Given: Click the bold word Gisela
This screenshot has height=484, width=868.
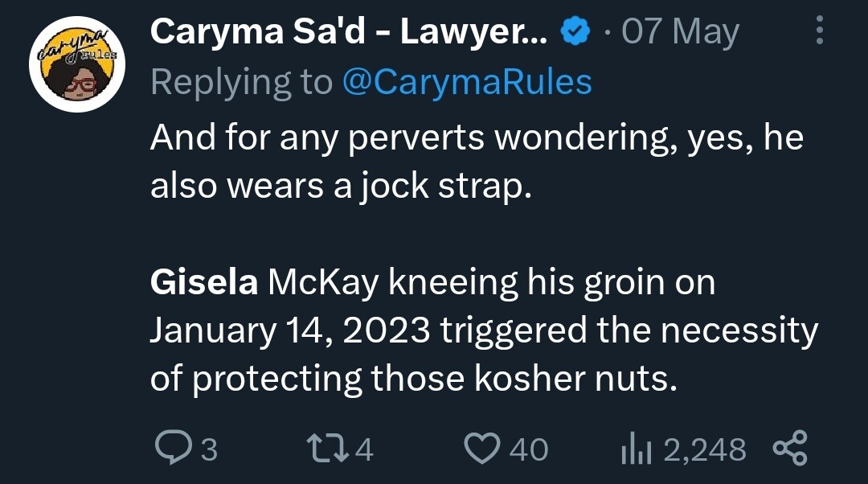Looking at the screenshot, I should click(204, 283).
